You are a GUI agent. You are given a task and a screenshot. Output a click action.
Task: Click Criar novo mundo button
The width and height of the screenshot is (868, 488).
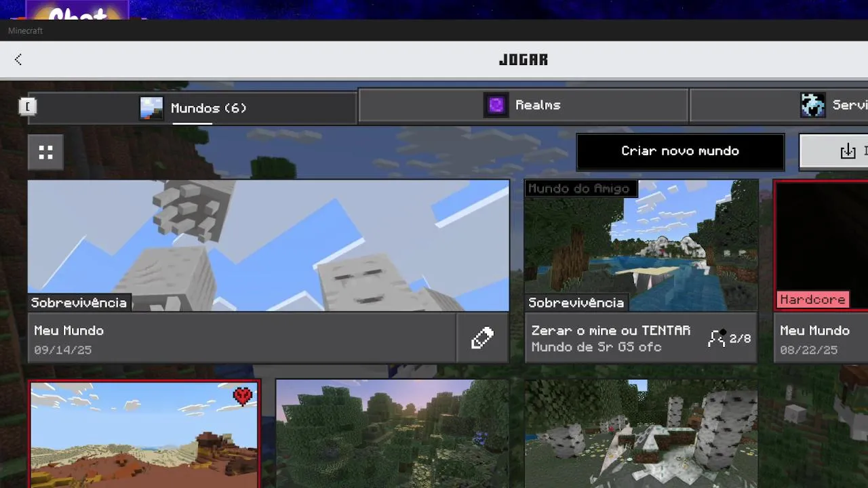coord(680,151)
